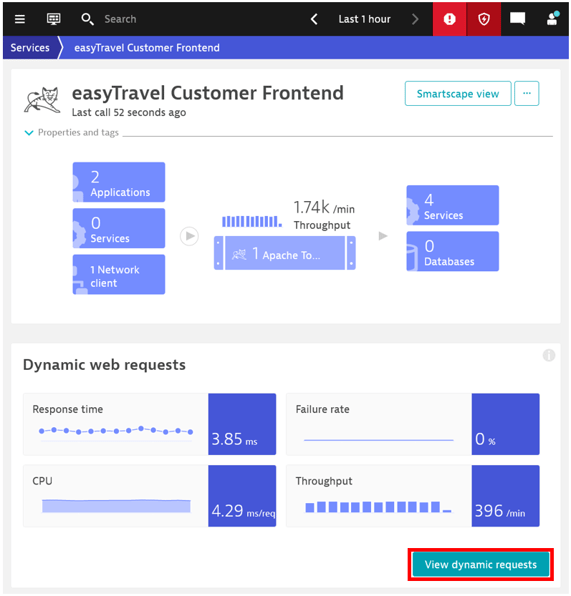Go to previous timeframe with left chevron

click(314, 19)
